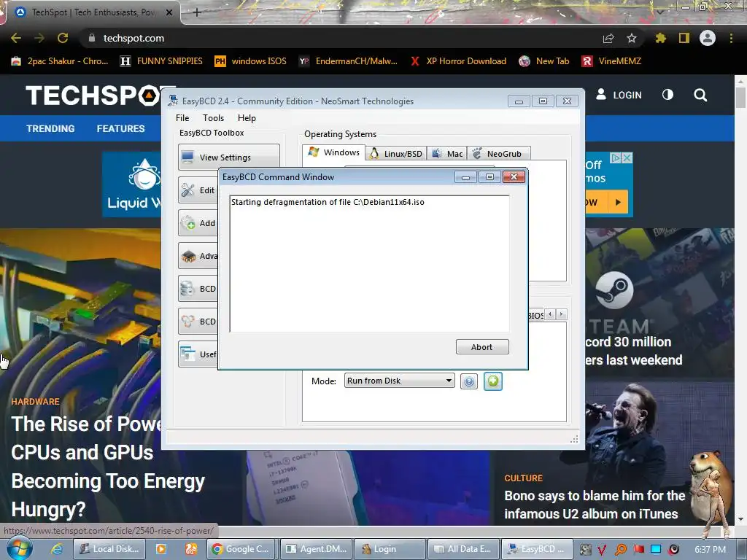Click the CULTURE category label
Screen dimensions: 747x560
click(x=524, y=478)
